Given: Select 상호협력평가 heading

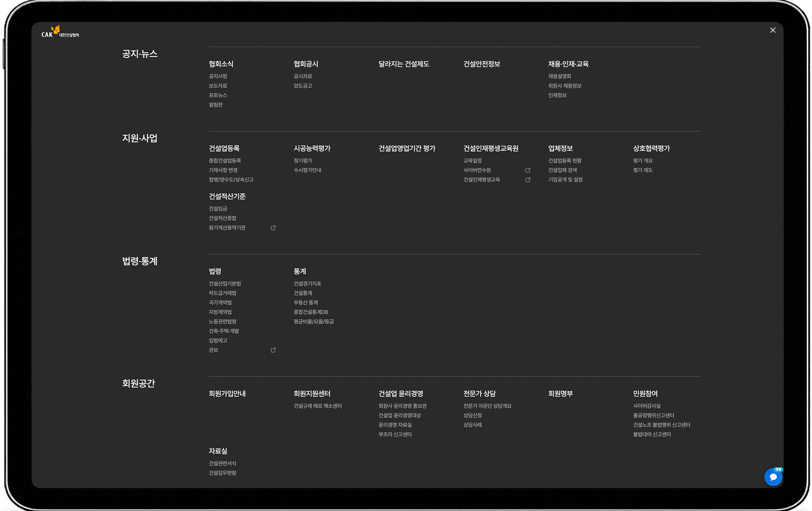Looking at the screenshot, I should click(652, 148).
